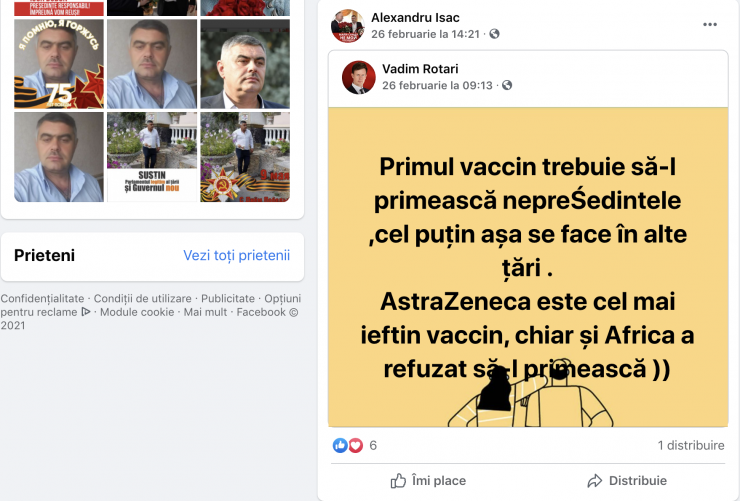Open Alexandru Isac's name link
740x501 pixels.
pyautogui.click(x=415, y=17)
